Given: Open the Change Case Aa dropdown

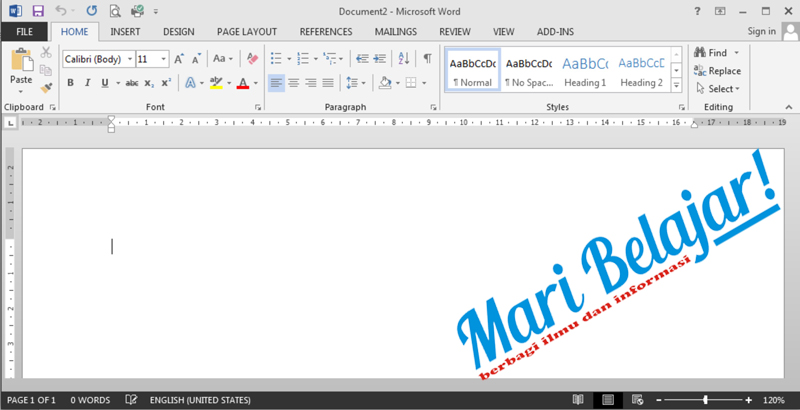Looking at the screenshot, I should 222,59.
